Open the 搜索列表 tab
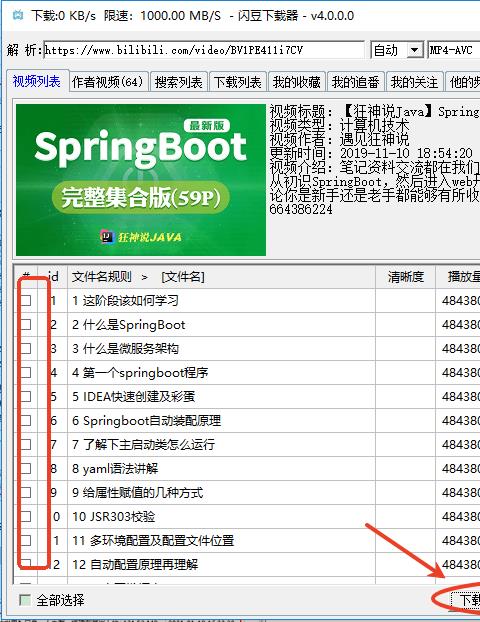The width and height of the screenshot is (480, 622). click(178, 82)
